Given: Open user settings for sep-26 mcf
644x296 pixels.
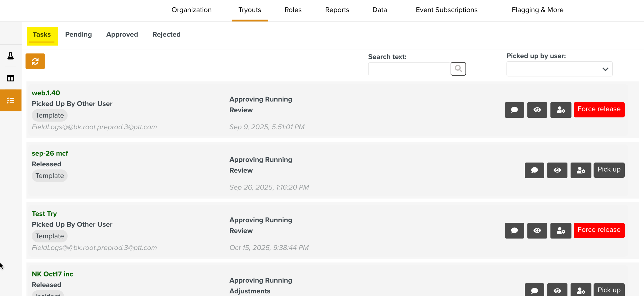Looking at the screenshot, I should pyautogui.click(x=581, y=170).
